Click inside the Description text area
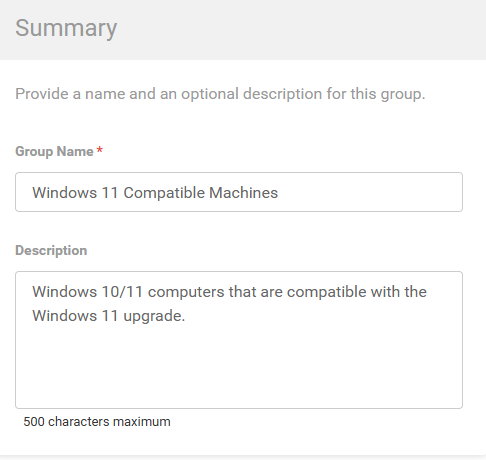The height and width of the screenshot is (460, 486). tap(239, 340)
